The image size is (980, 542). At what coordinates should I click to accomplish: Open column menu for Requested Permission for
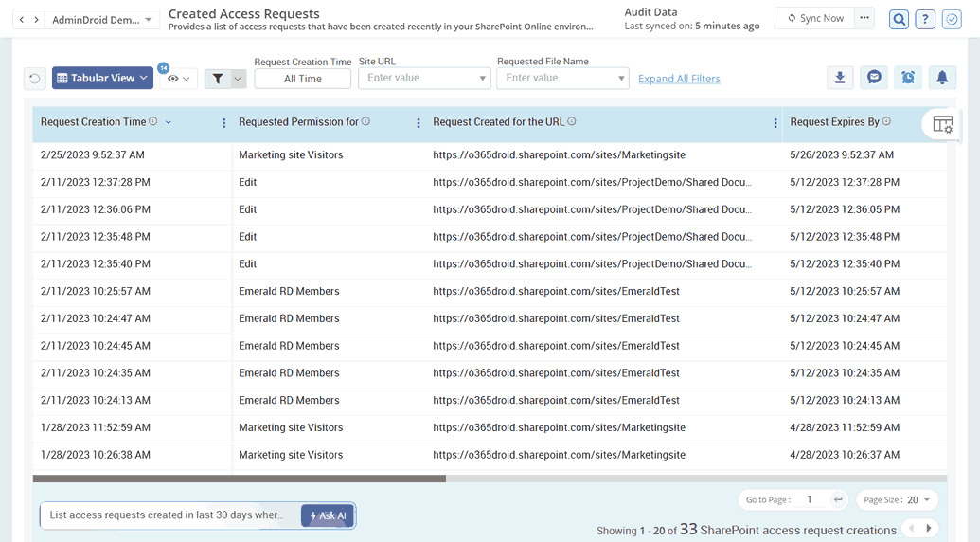tap(419, 124)
